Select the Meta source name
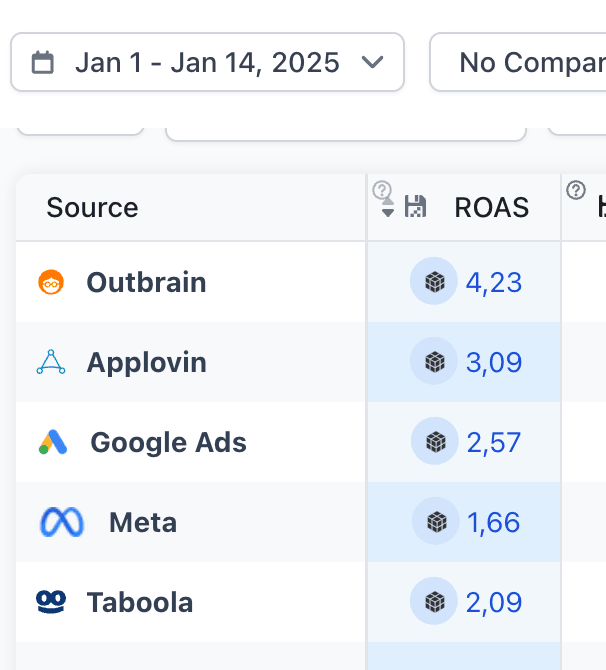Viewport: 606px width, 670px height. point(143,522)
